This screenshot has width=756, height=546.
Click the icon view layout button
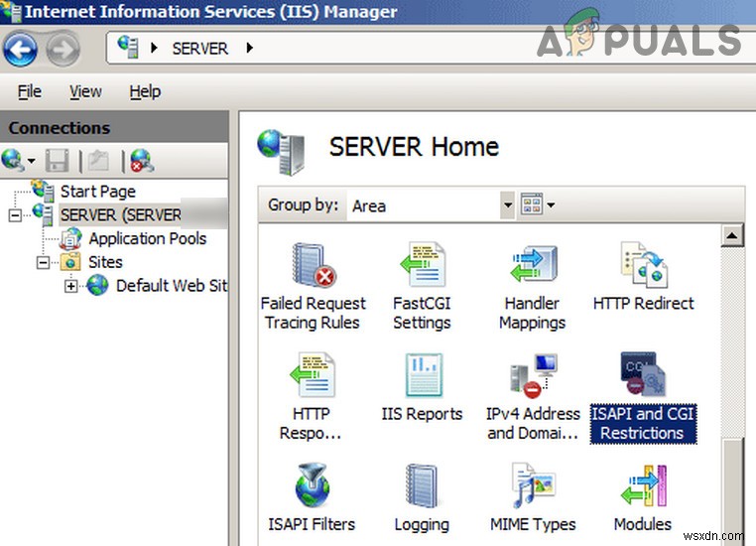[x=532, y=205]
